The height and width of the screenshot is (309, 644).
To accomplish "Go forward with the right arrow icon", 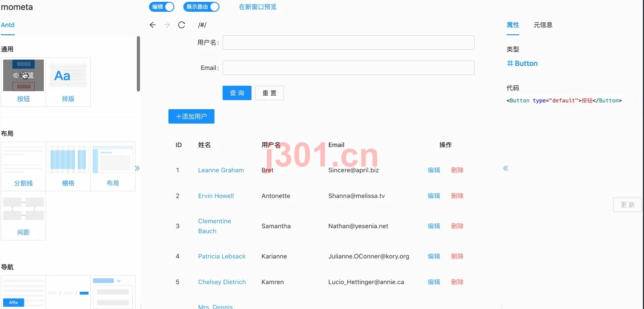I will pyautogui.click(x=167, y=25).
